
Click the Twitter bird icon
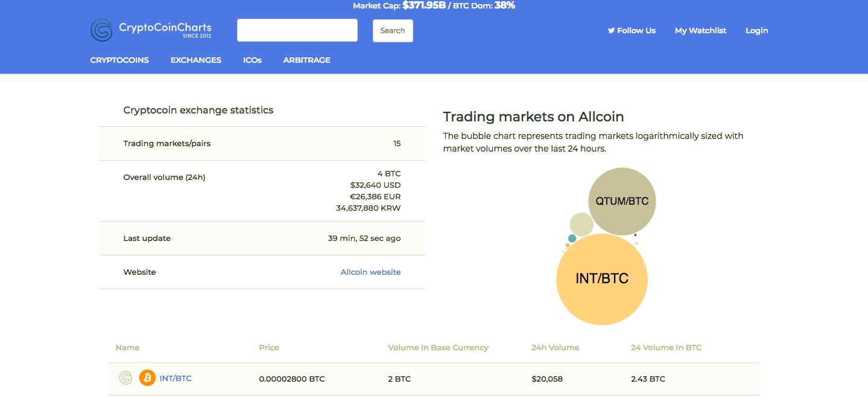[x=611, y=30]
